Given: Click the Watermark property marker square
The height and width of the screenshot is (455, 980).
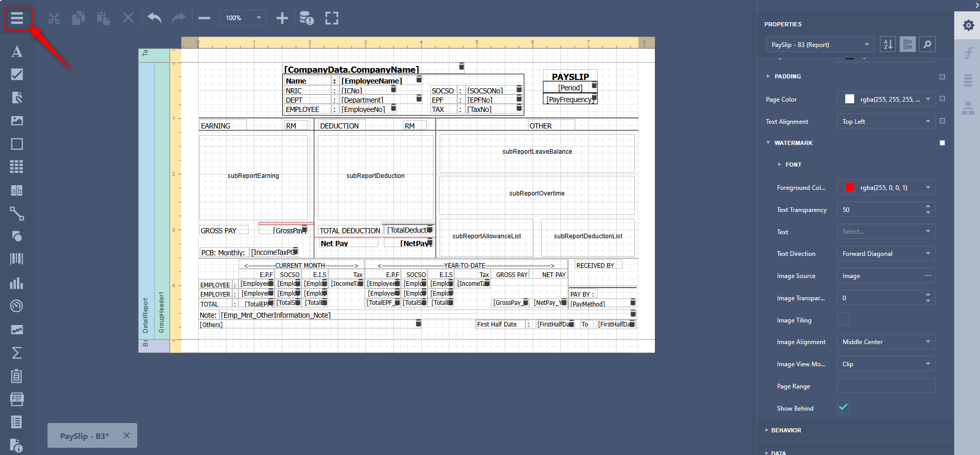Looking at the screenshot, I should click(x=942, y=143).
